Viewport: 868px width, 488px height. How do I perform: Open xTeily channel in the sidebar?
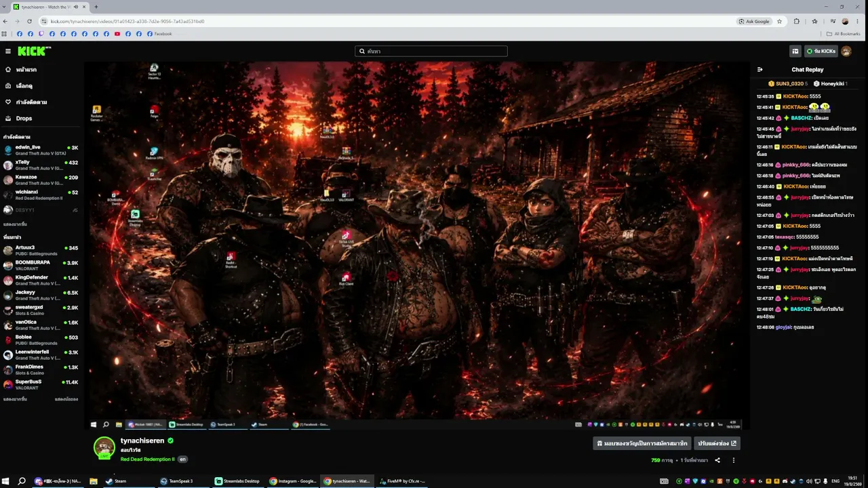[41, 165]
